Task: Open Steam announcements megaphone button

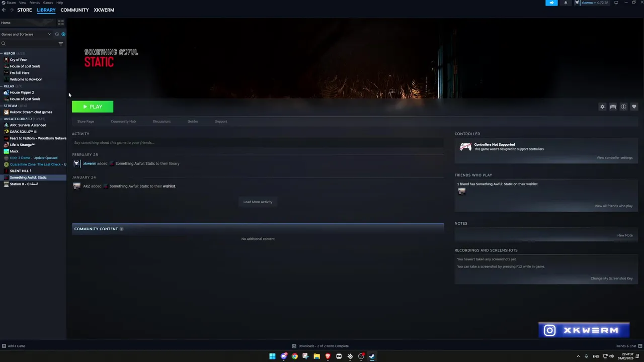Action: (x=551, y=3)
